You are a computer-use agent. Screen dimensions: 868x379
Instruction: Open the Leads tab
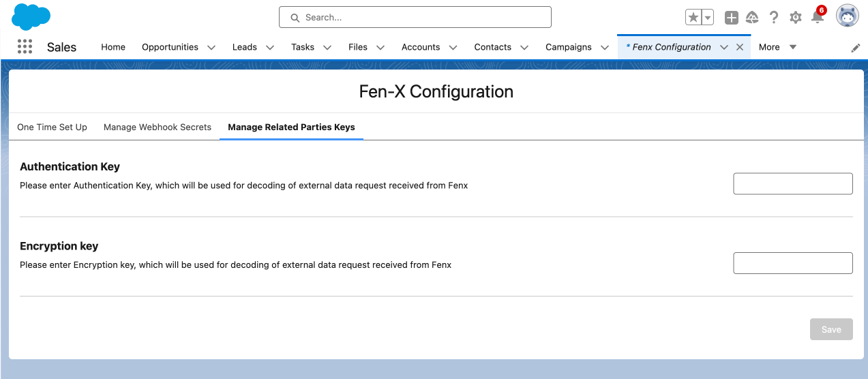click(245, 47)
